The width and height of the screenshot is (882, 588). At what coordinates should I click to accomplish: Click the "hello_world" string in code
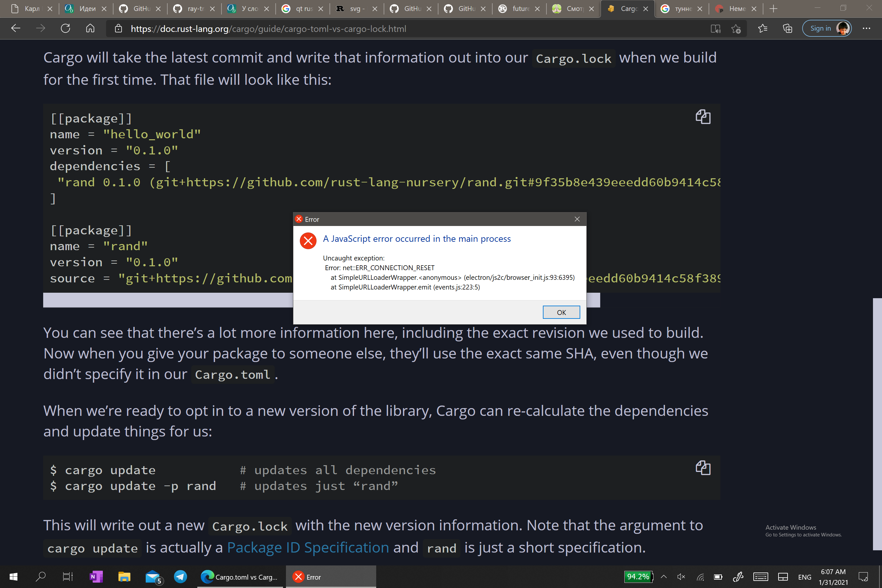[x=152, y=134]
